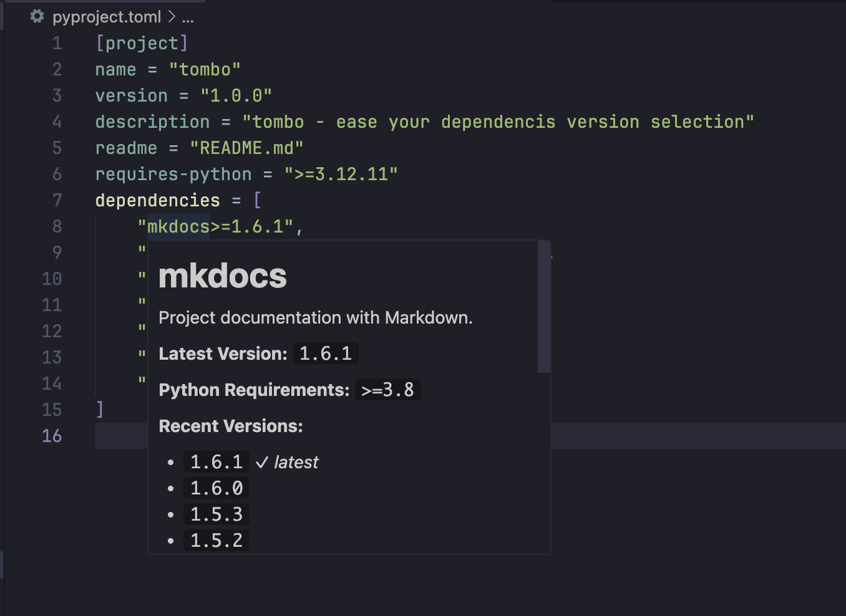This screenshot has height=616, width=846.
Task: Click the dependencies key
Action: click(158, 200)
